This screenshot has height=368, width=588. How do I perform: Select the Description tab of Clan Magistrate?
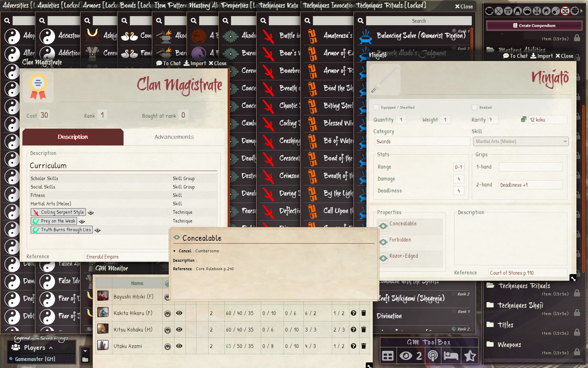(73, 137)
